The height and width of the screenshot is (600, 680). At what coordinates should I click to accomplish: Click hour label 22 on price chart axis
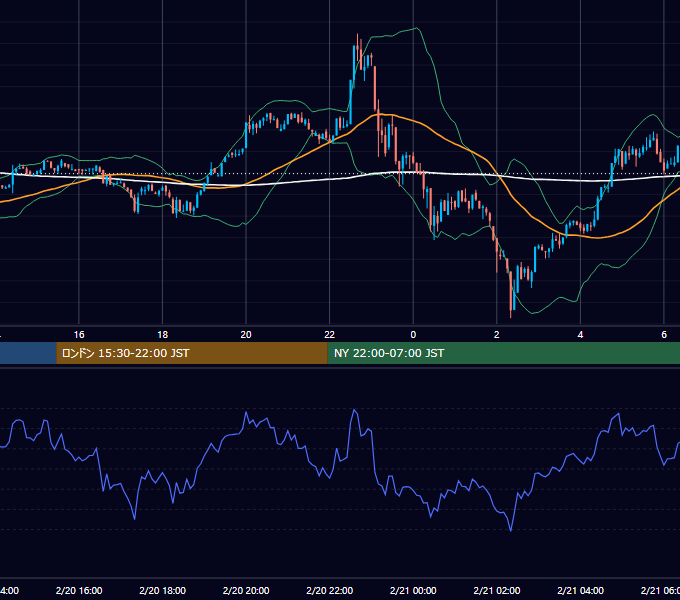(330, 335)
